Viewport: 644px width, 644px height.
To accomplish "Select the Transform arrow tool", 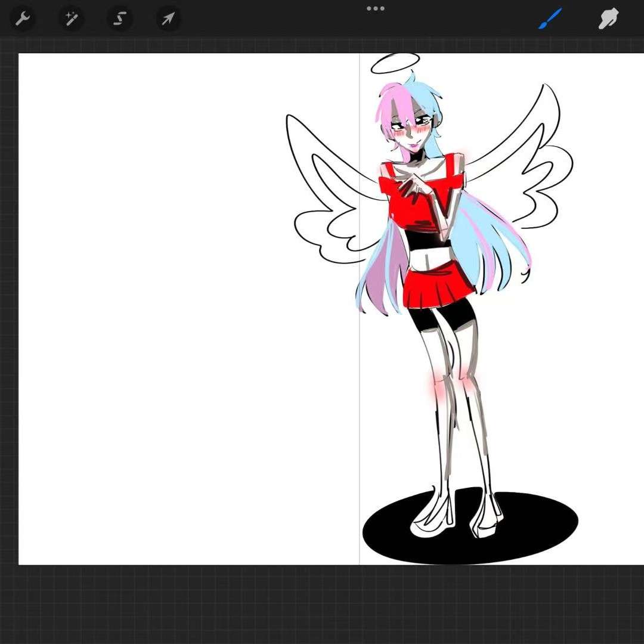I will (168, 19).
